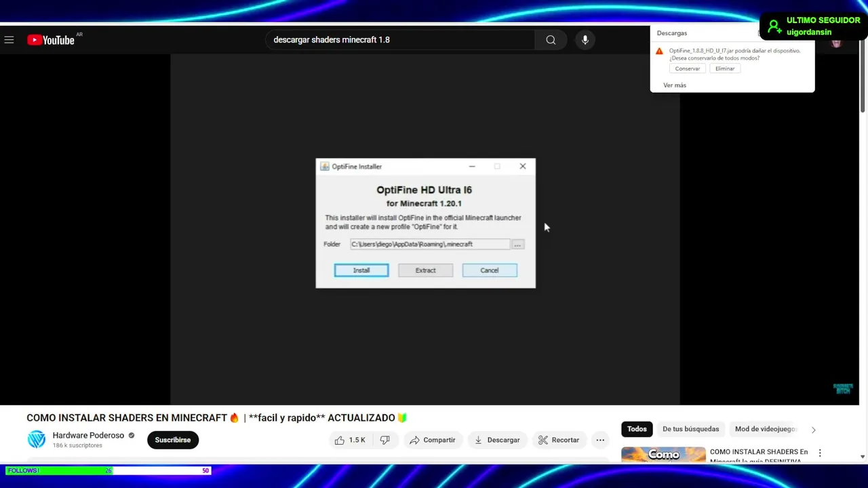868x488 pixels.
Task: Start voice search with microphone icon
Action: pyautogui.click(x=585, y=40)
